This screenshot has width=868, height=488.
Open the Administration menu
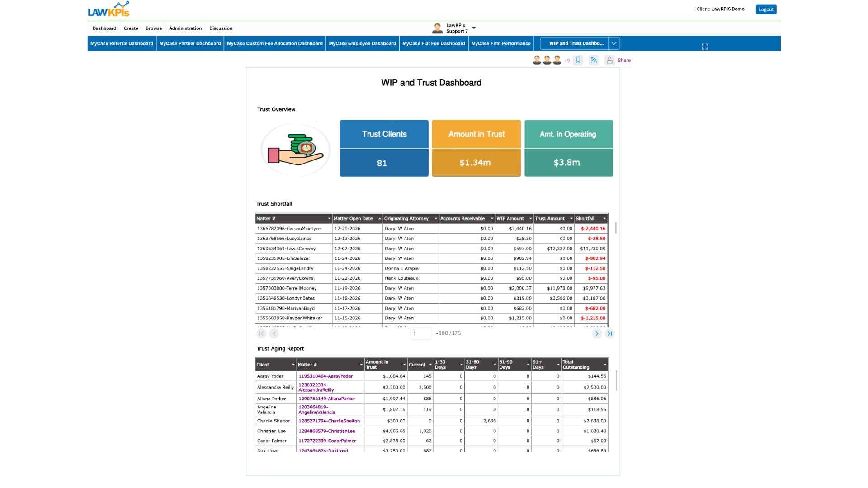tap(185, 28)
